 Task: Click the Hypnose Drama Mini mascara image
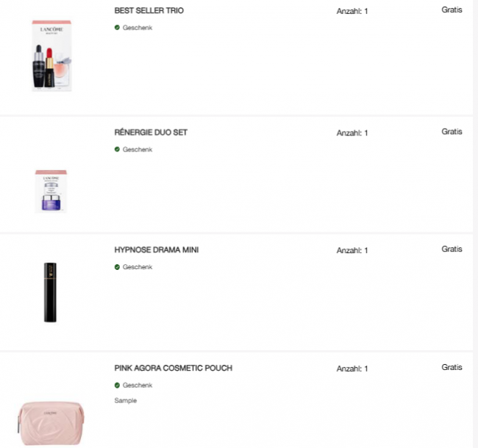(x=50, y=292)
